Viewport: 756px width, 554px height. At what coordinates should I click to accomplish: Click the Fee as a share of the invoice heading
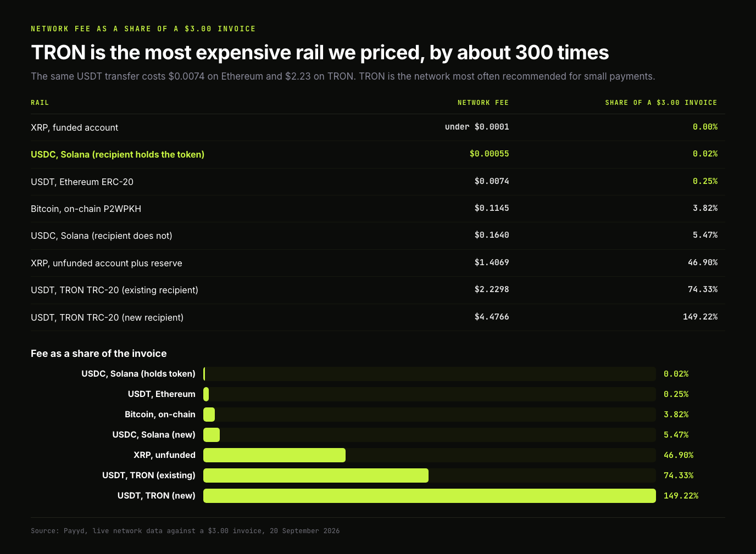pyautogui.click(x=99, y=354)
